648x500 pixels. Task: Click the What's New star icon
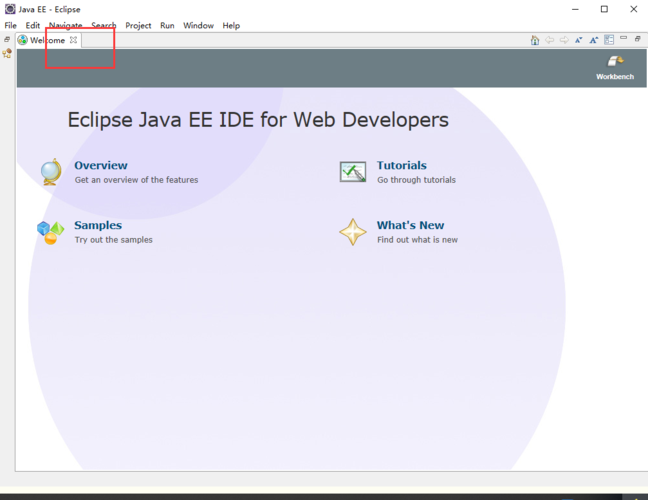[353, 232]
